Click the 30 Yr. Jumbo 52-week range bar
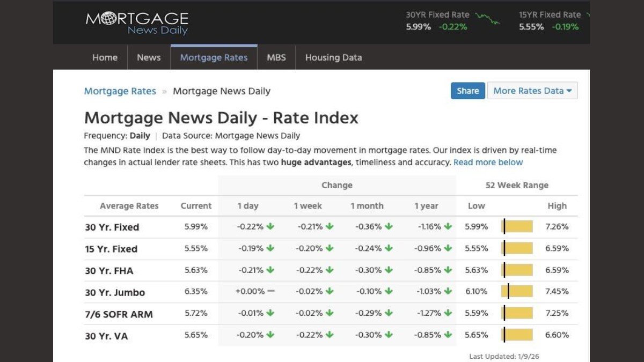 pos(517,292)
